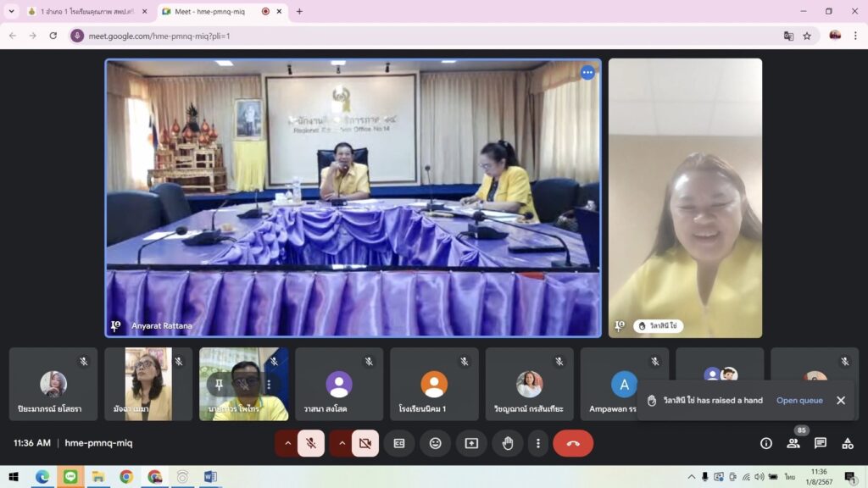Toggle closed captions on
This screenshot has height=488, width=868.
(x=399, y=443)
